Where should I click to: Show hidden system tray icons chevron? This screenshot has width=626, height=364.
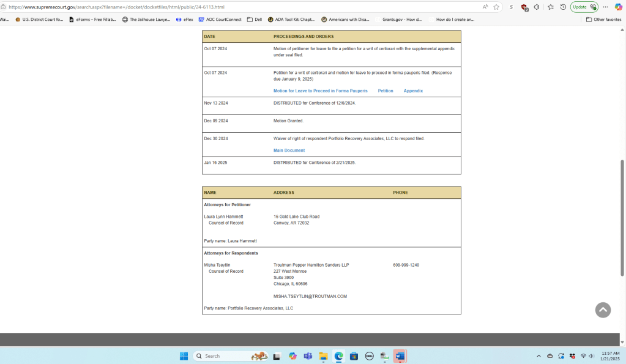coord(538,356)
